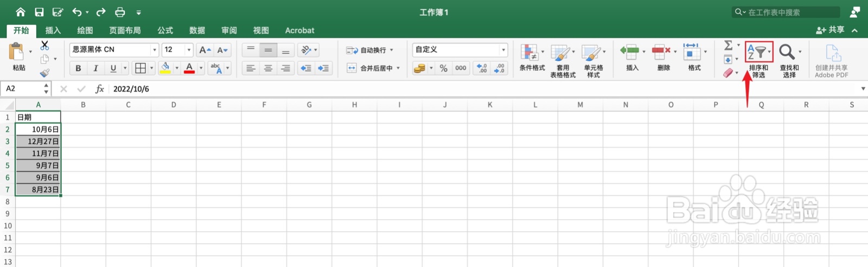
Task: Switch to the 绘图 (Draw) tab
Action: pos(85,30)
